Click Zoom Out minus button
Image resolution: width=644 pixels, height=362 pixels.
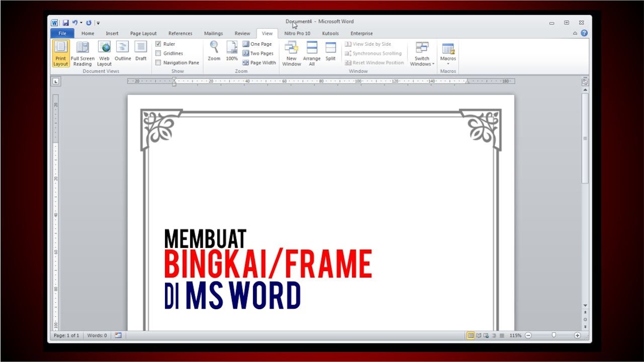528,335
